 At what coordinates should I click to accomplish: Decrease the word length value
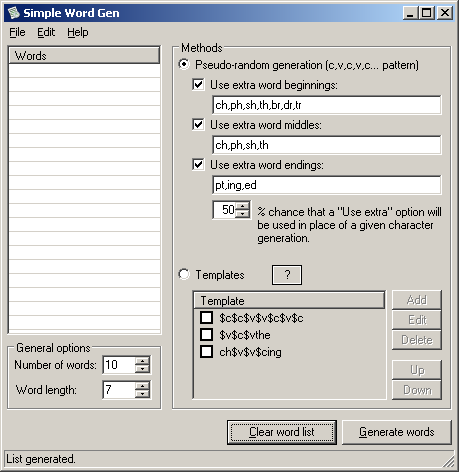(x=143, y=394)
